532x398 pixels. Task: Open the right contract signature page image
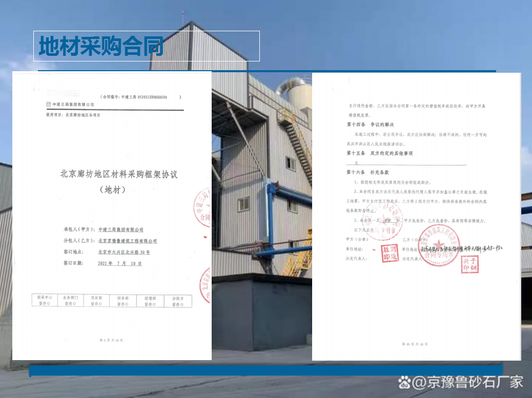416,217
